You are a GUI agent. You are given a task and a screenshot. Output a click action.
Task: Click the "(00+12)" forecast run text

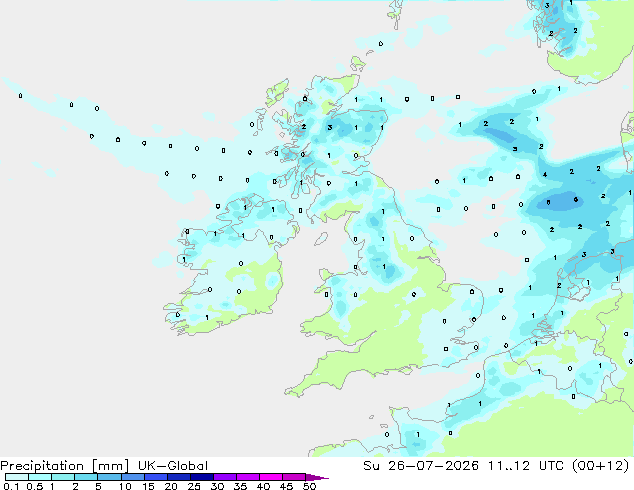[601, 466]
